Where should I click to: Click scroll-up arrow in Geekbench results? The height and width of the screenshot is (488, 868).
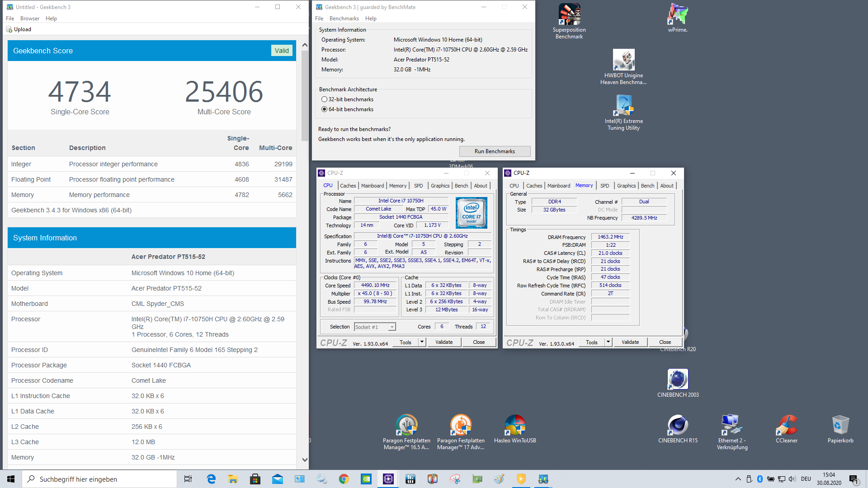click(305, 45)
